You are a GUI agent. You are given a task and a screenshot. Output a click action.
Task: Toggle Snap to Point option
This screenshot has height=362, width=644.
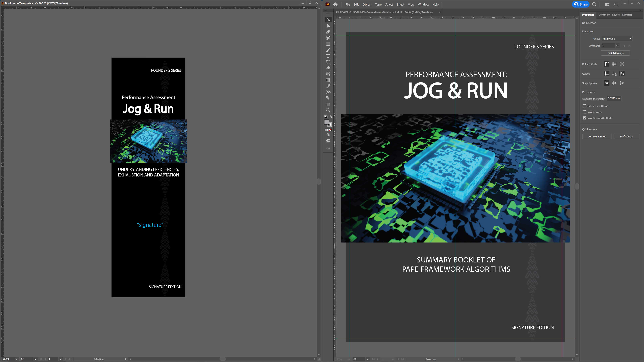pos(606,83)
